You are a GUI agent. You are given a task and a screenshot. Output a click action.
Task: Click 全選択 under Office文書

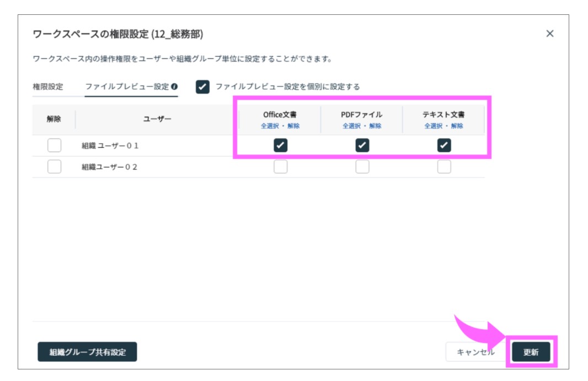pos(270,126)
